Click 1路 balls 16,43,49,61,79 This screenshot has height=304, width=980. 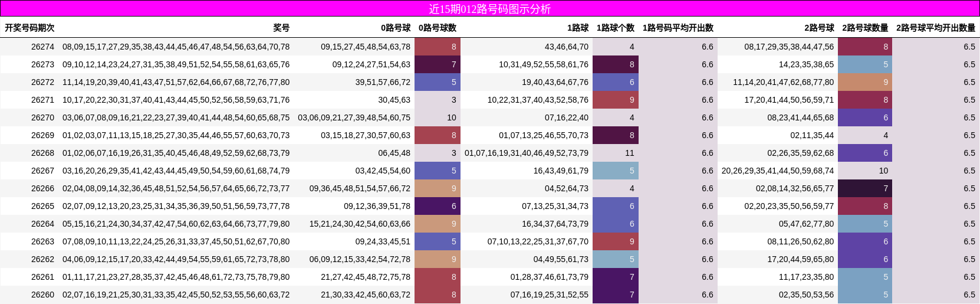tap(561, 171)
